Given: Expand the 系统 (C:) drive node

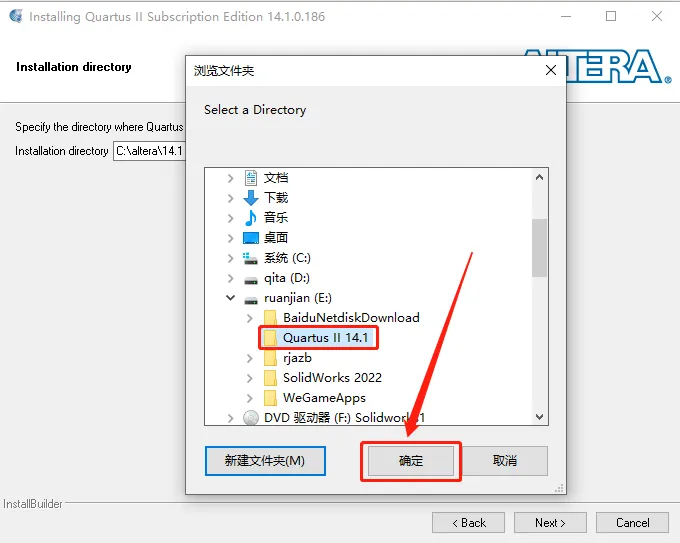Looking at the screenshot, I should (x=231, y=258).
